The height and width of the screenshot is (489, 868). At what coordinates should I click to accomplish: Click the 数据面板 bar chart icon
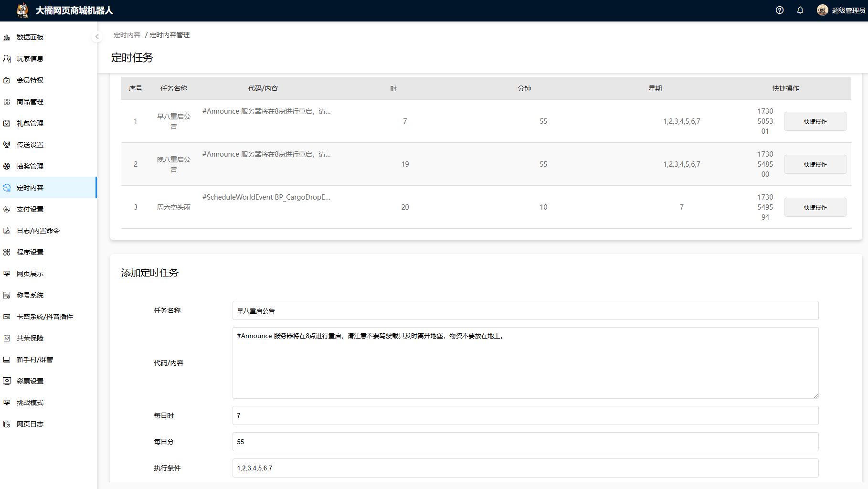tap(7, 37)
